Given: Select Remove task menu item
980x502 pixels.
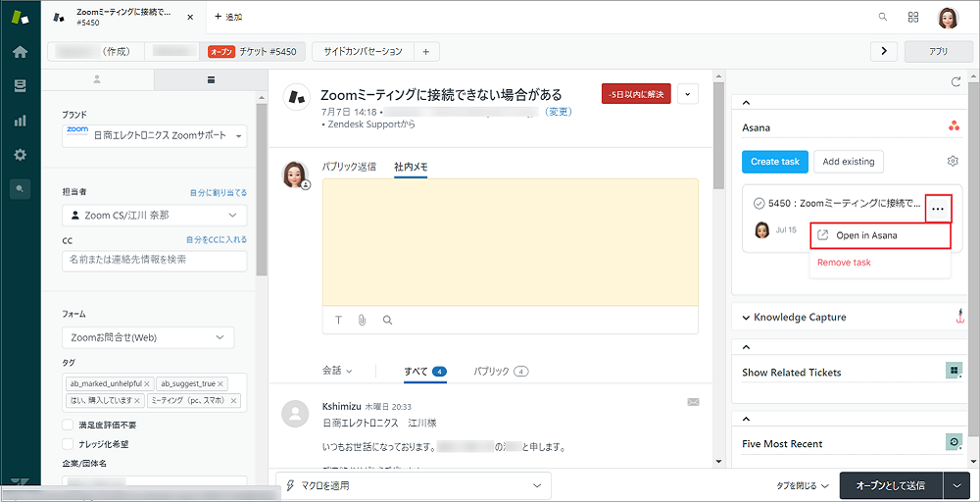Looking at the screenshot, I should click(844, 263).
